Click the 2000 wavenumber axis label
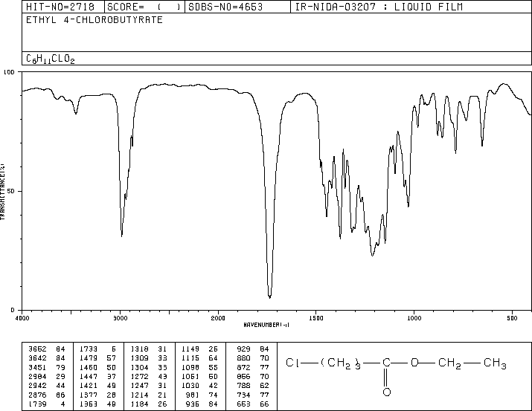Screen dimensions: 532x411 218,318
